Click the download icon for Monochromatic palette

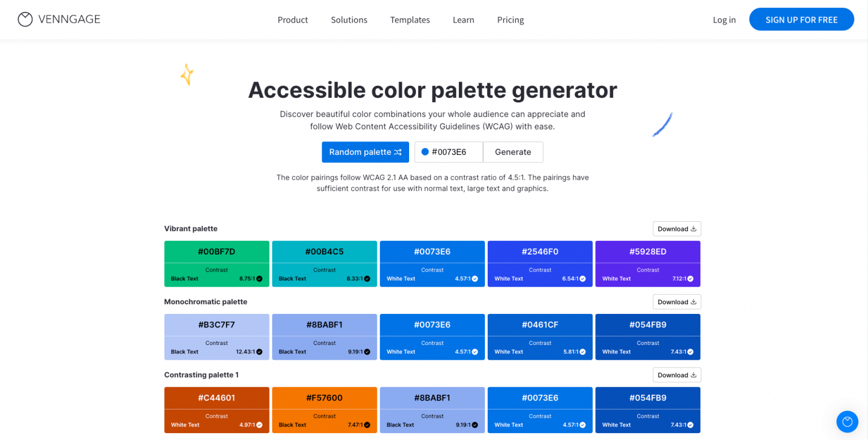point(693,301)
